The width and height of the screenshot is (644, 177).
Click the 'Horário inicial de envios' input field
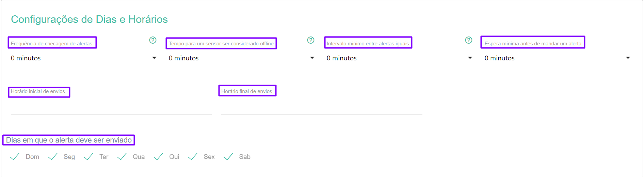click(x=111, y=108)
